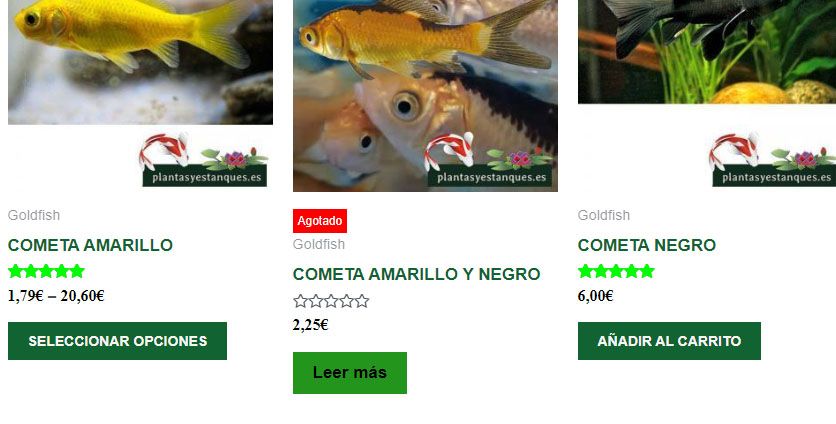Click green star rating of Cometa Amarillo
This screenshot has width=836, height=424.
[x=46, y=271]
